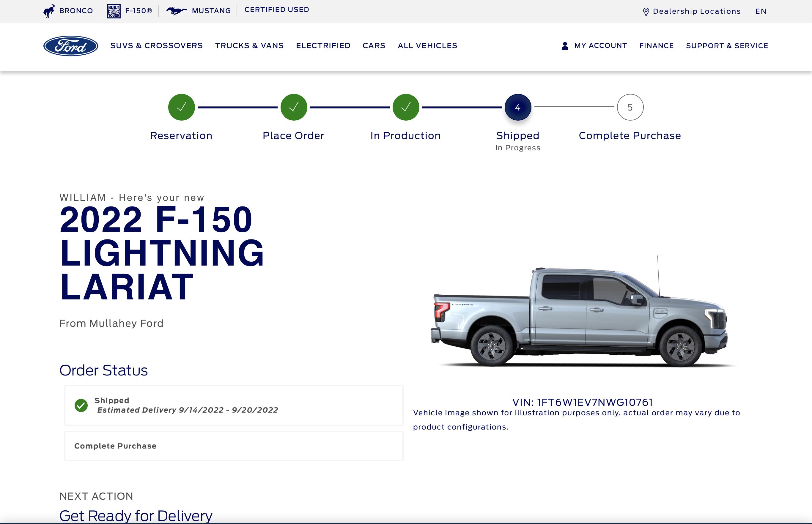
Task: Click the Complete Purchase step label in tracker
Action: (630, 136)
